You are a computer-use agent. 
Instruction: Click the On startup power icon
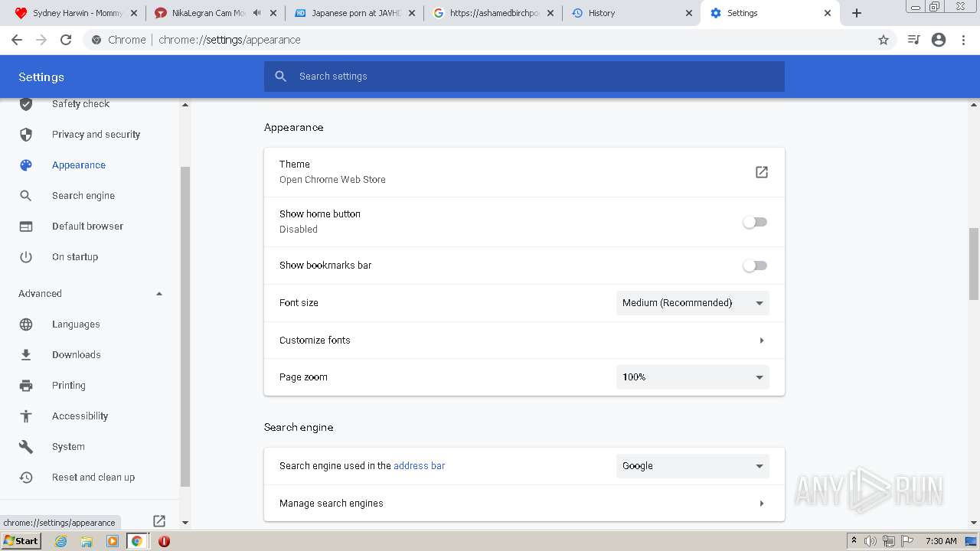(x=26, y=257)
